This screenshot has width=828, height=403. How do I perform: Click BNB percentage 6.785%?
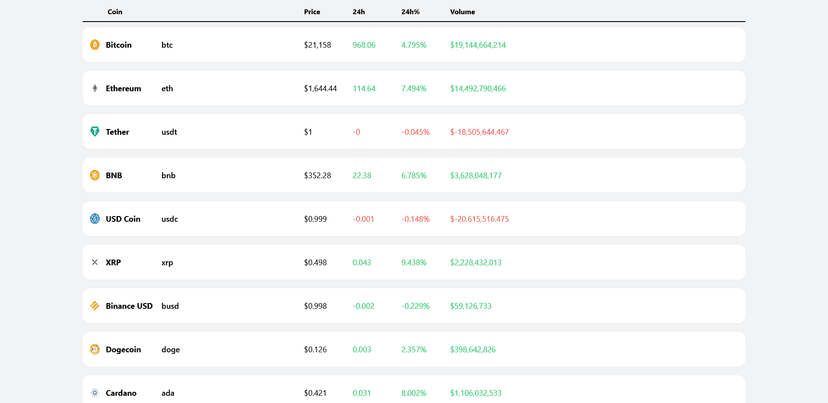tap(414, 175)
